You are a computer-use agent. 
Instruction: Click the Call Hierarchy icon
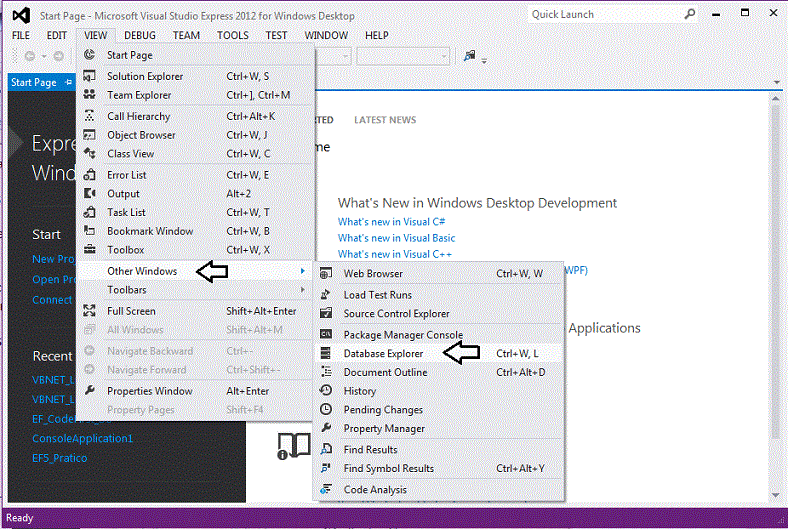(x=89, y=116)
